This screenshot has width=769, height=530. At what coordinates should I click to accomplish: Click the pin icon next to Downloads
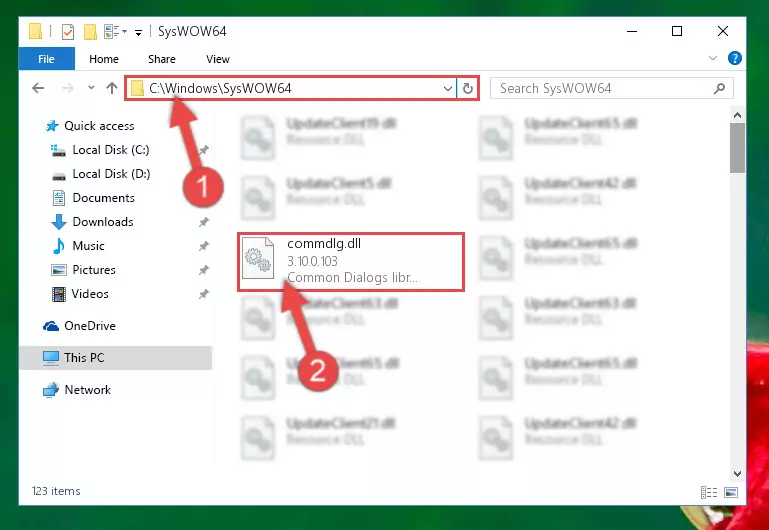click(204, 222)
